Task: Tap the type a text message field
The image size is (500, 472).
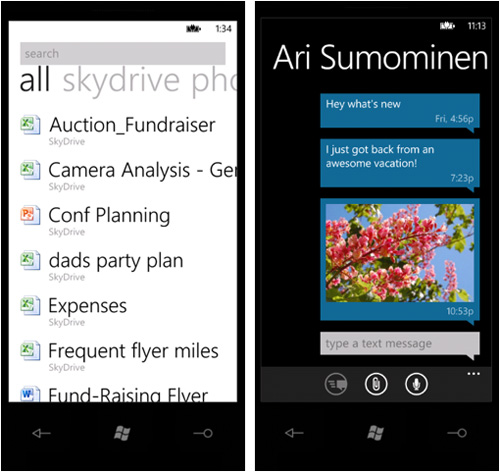Action: tap(400, 343)
